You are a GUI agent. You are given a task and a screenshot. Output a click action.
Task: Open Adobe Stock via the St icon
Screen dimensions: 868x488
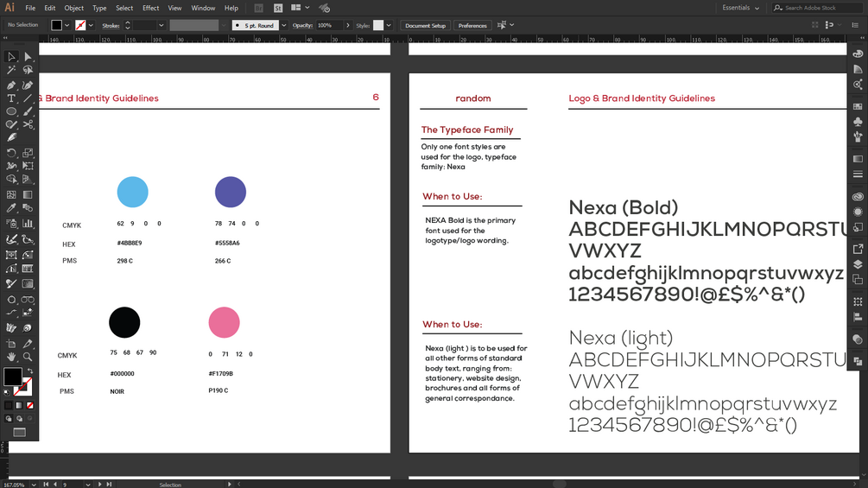[x=278, y=8]
